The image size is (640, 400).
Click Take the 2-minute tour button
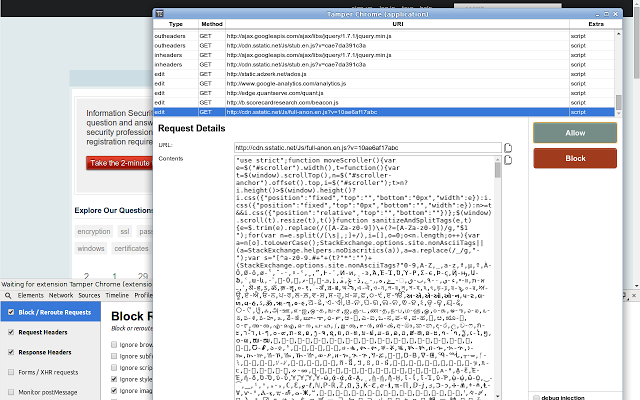(x=120, y=163)
